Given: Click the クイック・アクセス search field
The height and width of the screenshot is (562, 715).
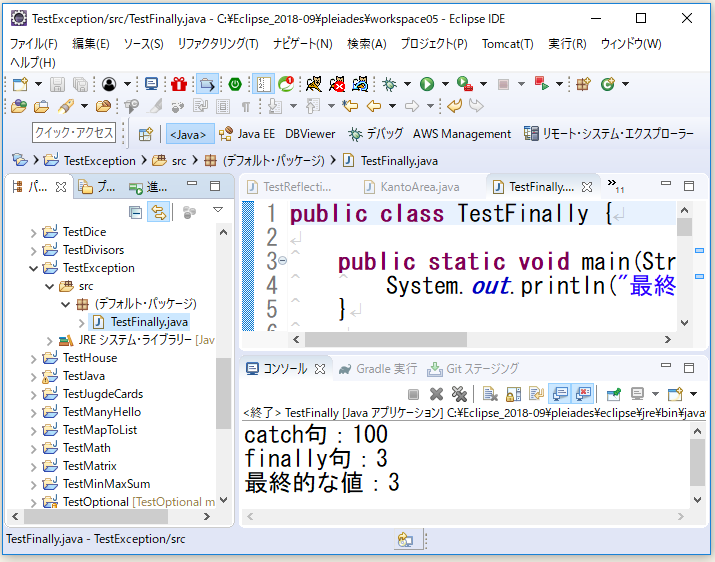Looking at the screenshot, I should [73, 133].
